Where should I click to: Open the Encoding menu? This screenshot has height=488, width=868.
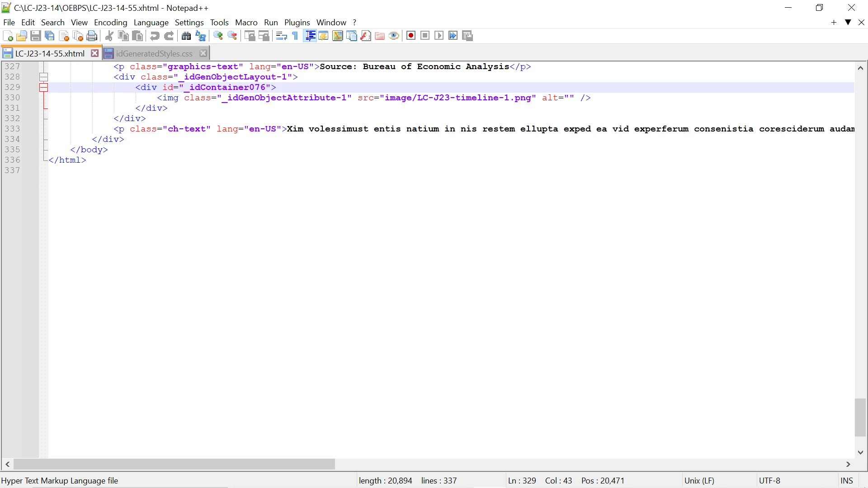click(110, 22)
